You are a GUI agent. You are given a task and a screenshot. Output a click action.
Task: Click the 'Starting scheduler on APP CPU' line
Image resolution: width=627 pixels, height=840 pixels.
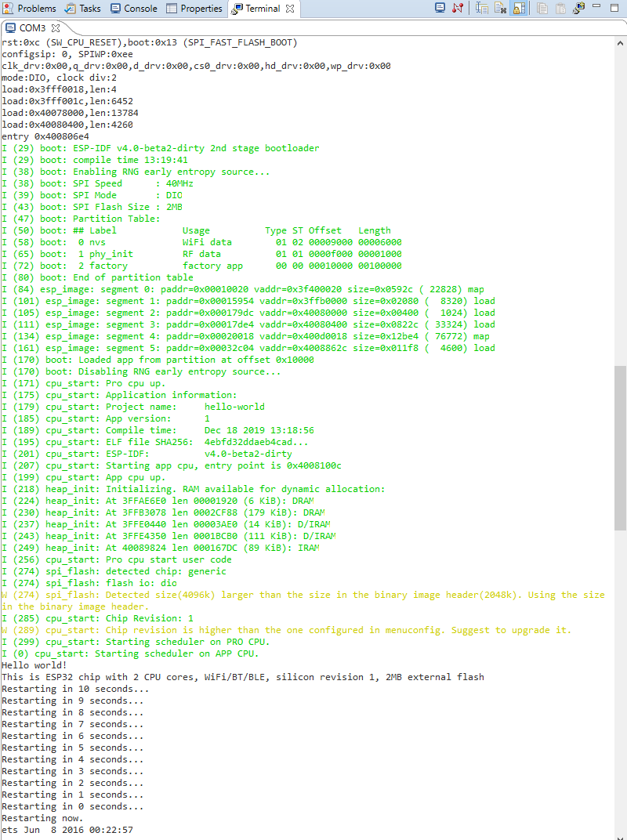(x=131, y=654)
